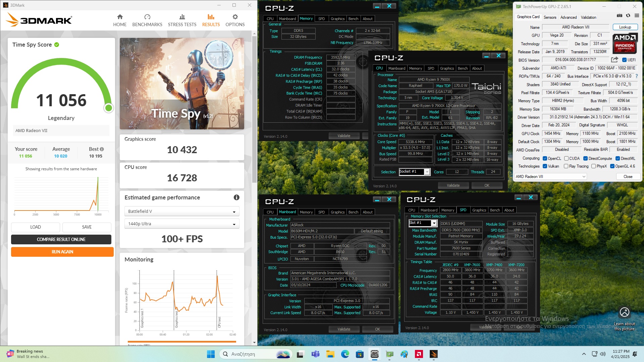Toggle the Ray Tracing checkbox
Screen dimensions: 644x362
coord(566,166)
